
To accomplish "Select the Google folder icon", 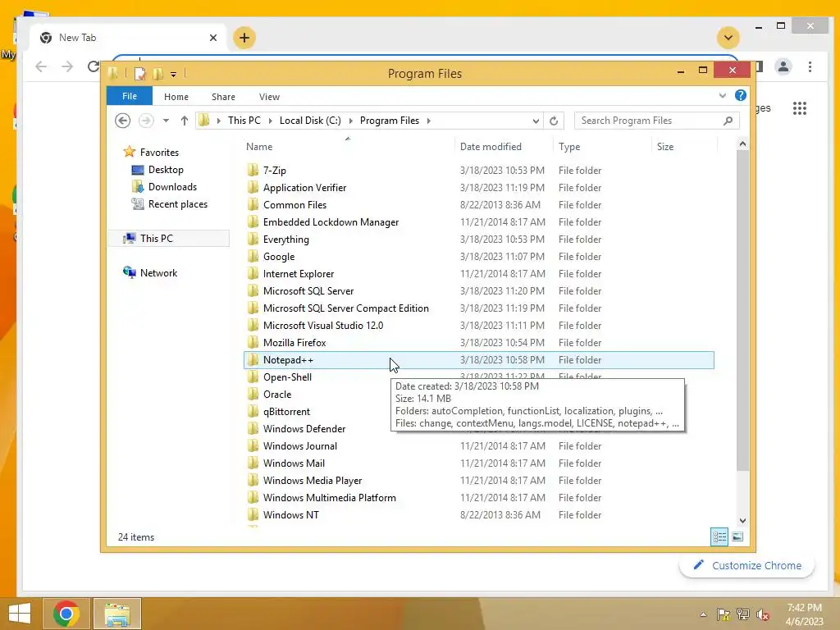I will [253, 257].
